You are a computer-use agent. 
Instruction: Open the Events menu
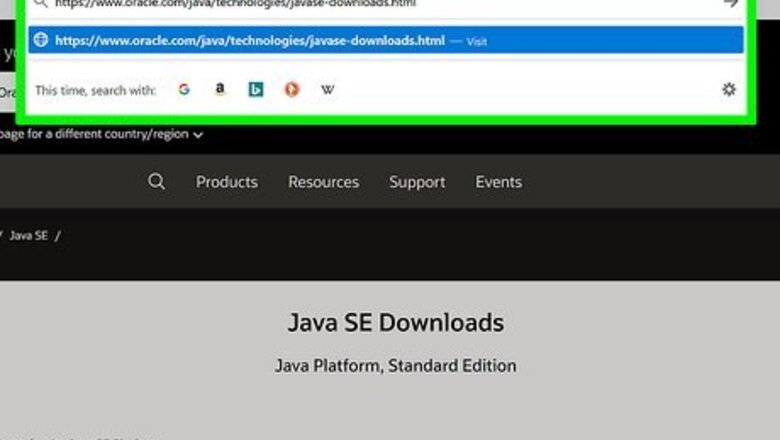(498, 182)
